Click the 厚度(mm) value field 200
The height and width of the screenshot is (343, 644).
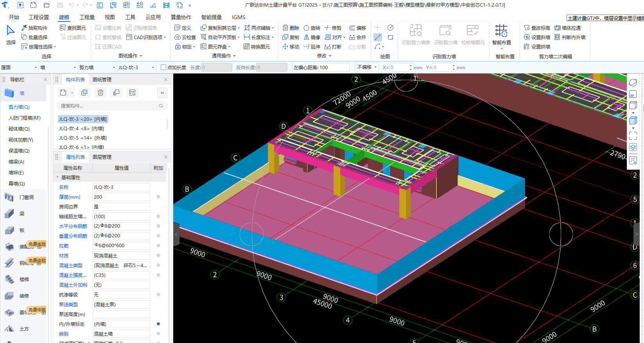tap(121, 197)
